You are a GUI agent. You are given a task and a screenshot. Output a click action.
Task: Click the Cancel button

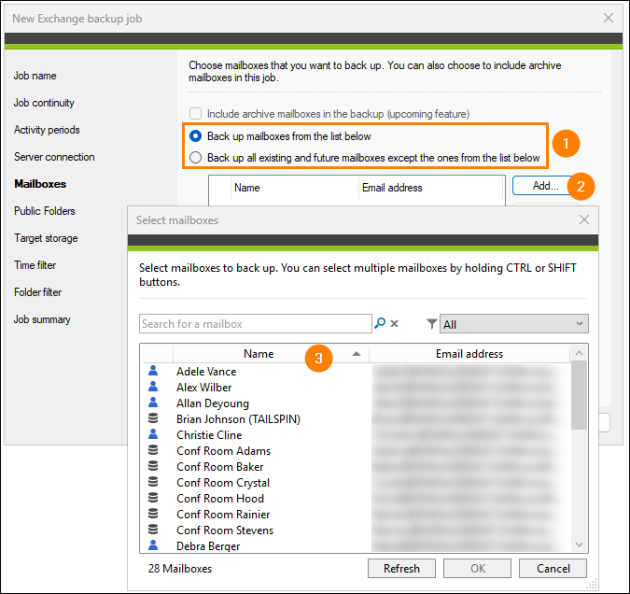click(553, 568)
